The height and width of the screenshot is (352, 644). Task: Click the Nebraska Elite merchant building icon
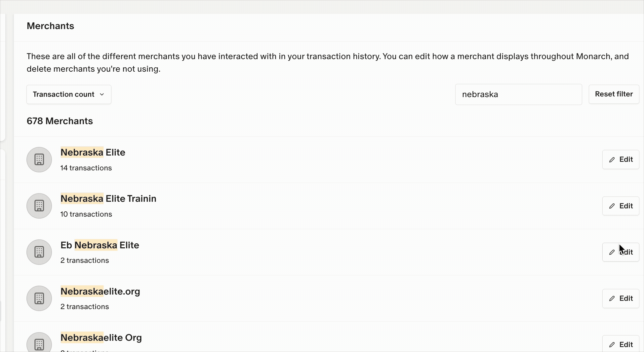tap(39, 159)
